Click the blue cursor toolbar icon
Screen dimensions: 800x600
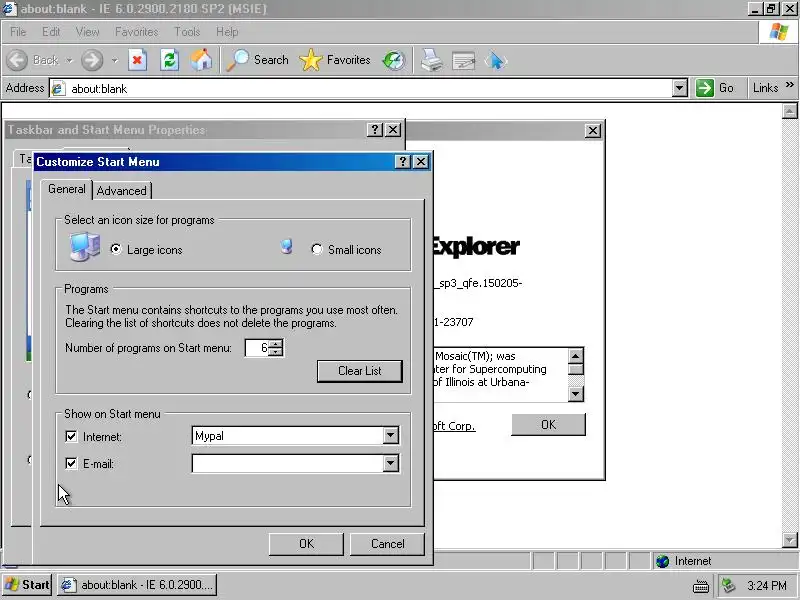coord(495,61)
